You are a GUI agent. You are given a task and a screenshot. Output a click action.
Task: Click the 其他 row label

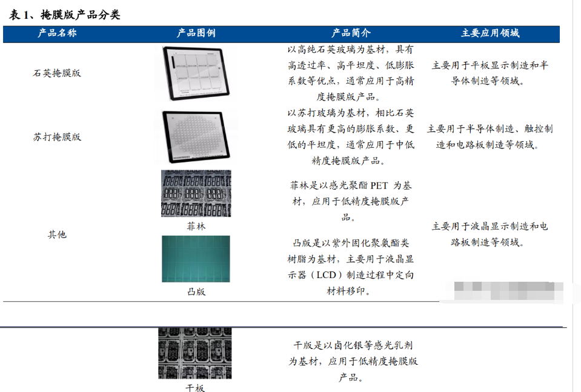click(57, 234)
